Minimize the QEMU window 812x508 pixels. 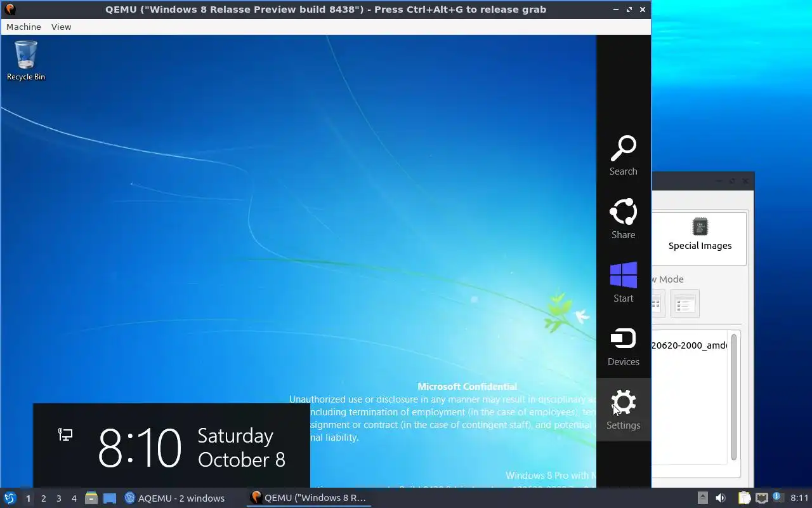click(617, 10)
